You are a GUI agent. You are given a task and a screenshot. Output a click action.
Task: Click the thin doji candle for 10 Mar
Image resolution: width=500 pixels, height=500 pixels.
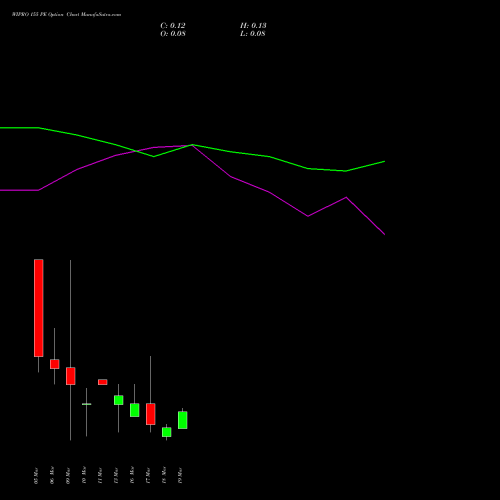(x=87, y=404)
